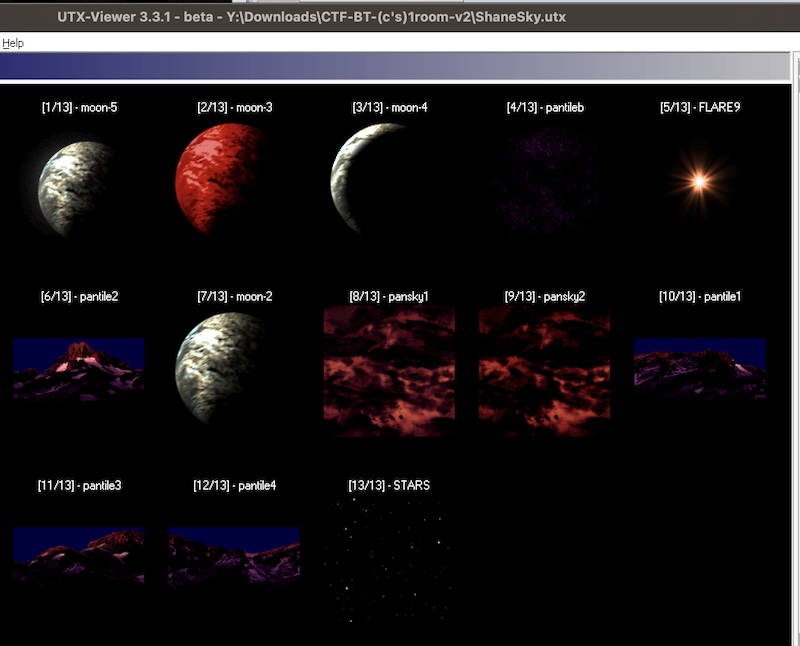Click the "[13/13] - STARS" caption label

coord(389,485)
